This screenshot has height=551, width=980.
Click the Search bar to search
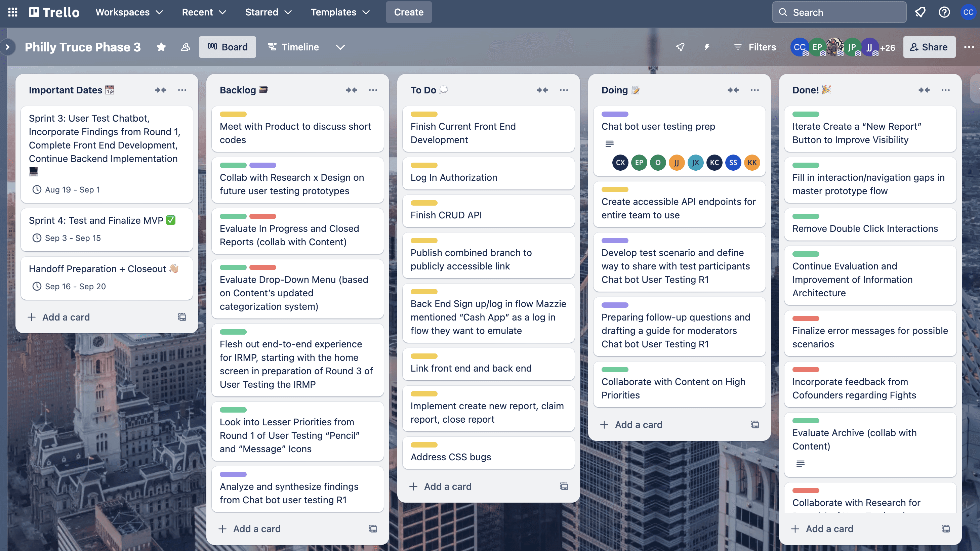[839, 12]
